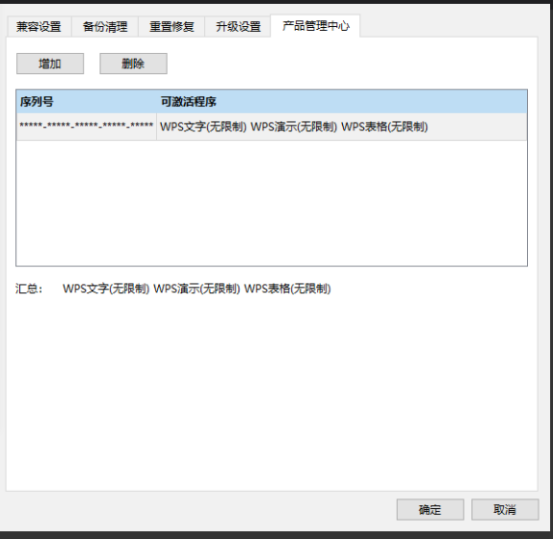
Task: Click the 序列号 column header
Action: (x=87, y=102)
